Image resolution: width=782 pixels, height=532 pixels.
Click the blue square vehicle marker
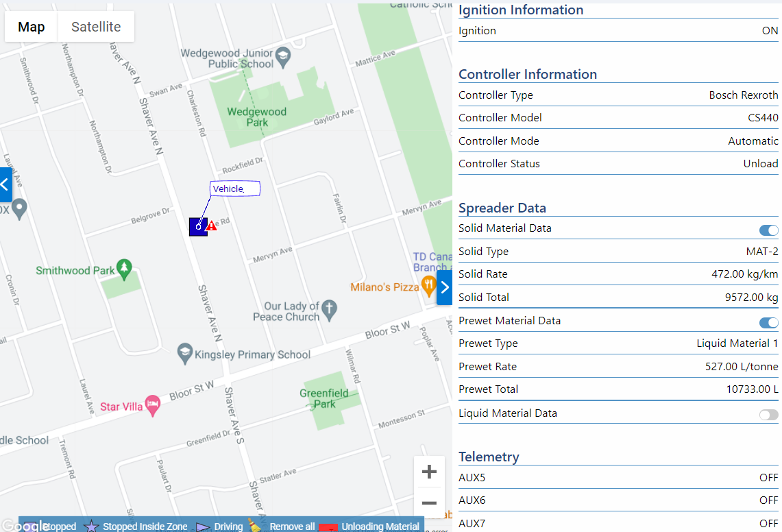coord(197,227)
